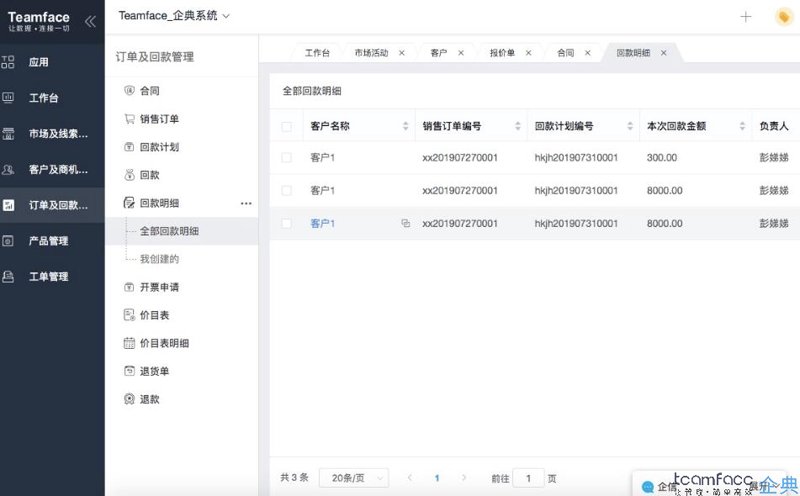The height and width of the screenshot is (496, 800).
Task: Check the second row checkbox with 8000.00
Action: pos(287,190)
